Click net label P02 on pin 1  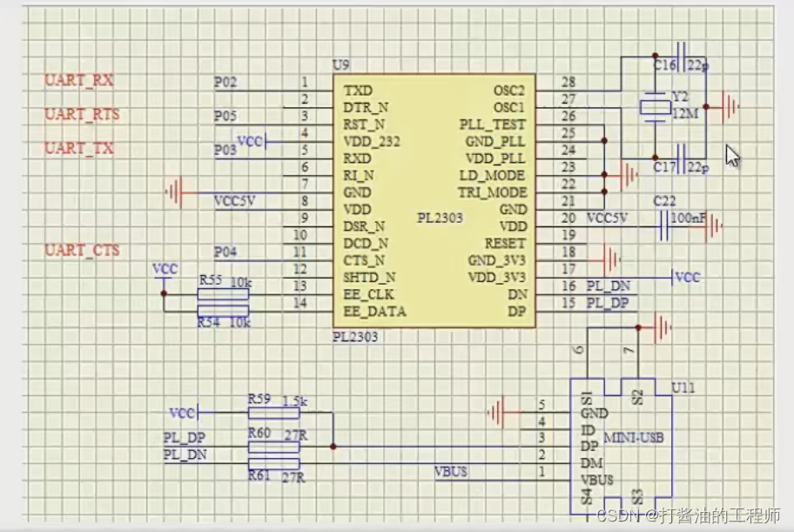point(225,82)
